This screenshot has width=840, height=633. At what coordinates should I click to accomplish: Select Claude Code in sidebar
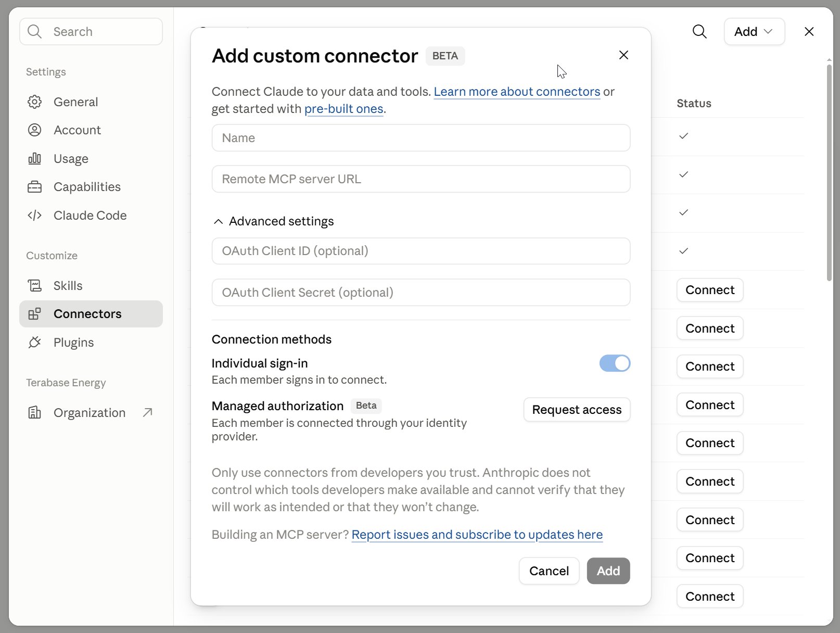click(91, 215)
